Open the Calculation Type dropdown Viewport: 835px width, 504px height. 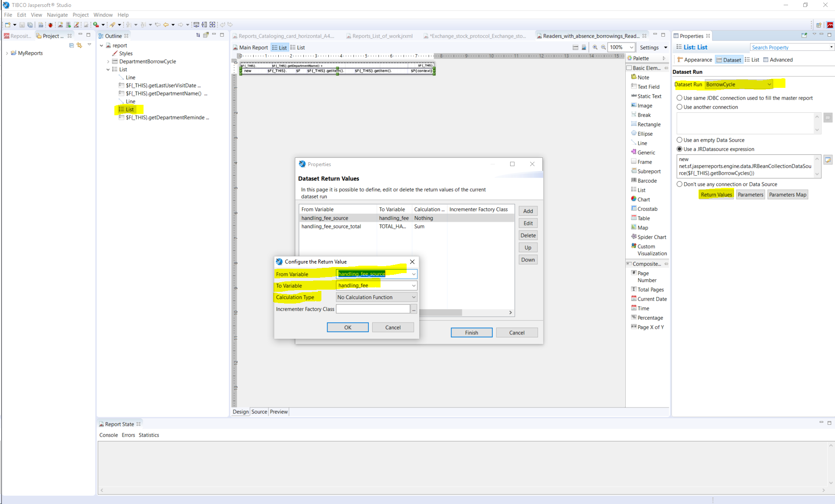click(377, 297)
